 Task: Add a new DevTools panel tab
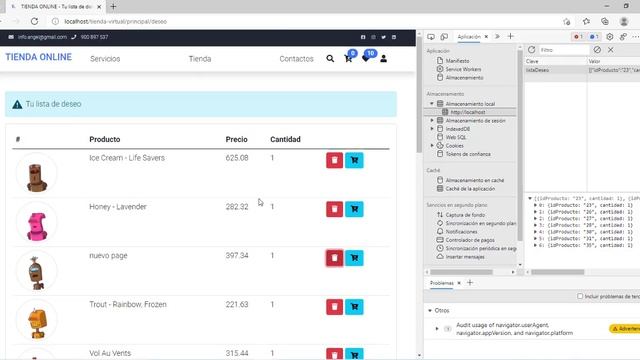(511, 37)
